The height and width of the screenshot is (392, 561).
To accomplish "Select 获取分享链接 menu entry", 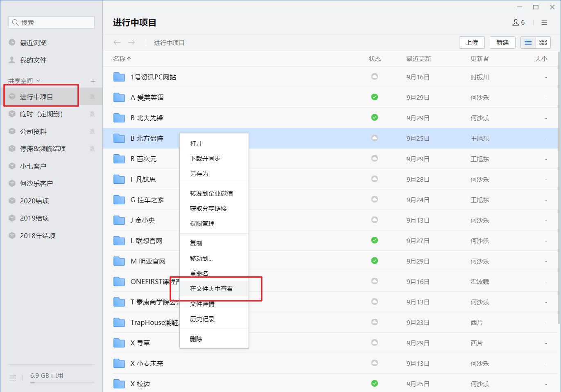I will click(x=214, y=208).
